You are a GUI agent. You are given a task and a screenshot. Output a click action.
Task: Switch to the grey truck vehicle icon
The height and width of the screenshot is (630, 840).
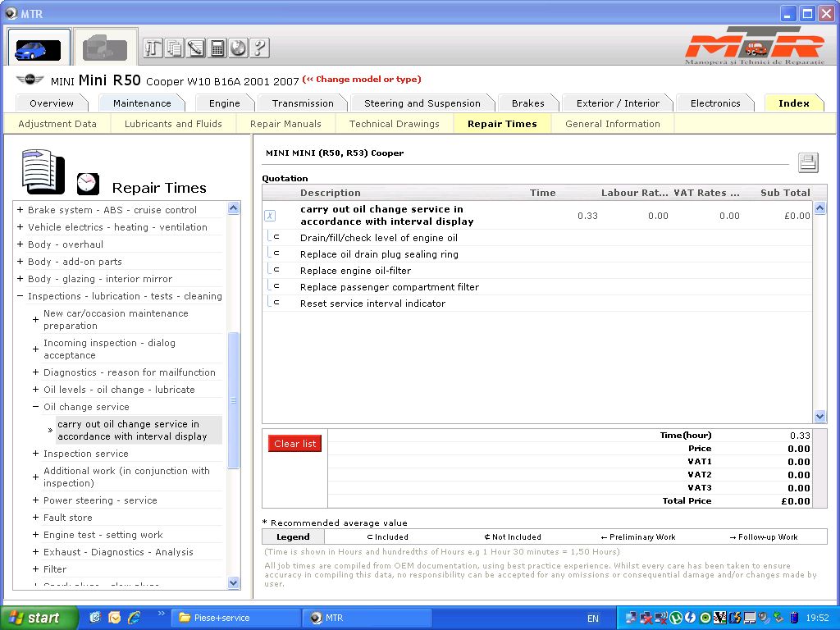(104, 48)
